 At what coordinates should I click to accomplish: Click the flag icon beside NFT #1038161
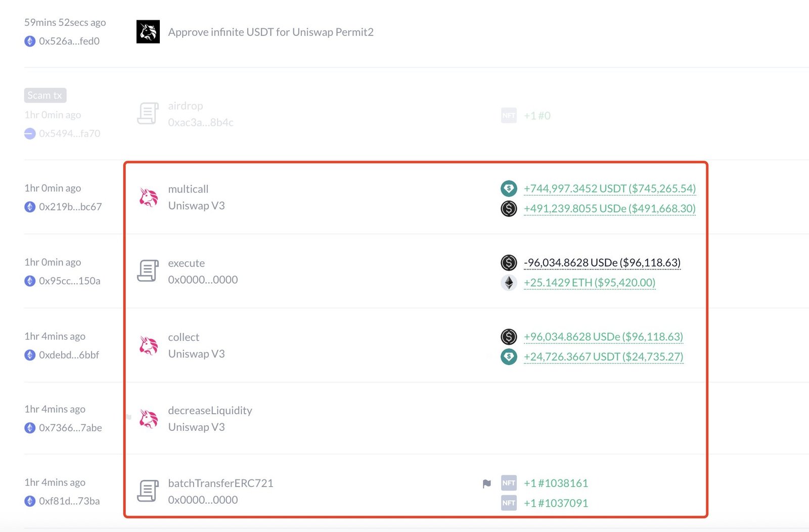(x=486, y=483)
